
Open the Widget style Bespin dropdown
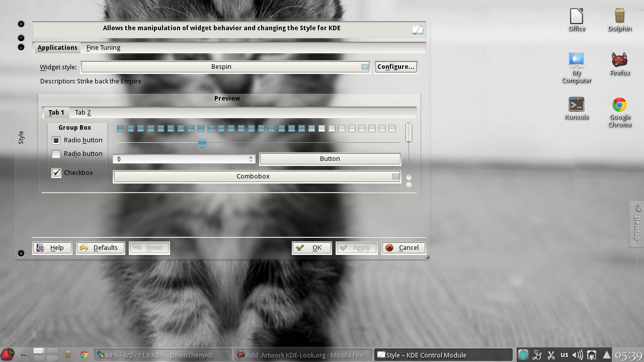(226, 67)
